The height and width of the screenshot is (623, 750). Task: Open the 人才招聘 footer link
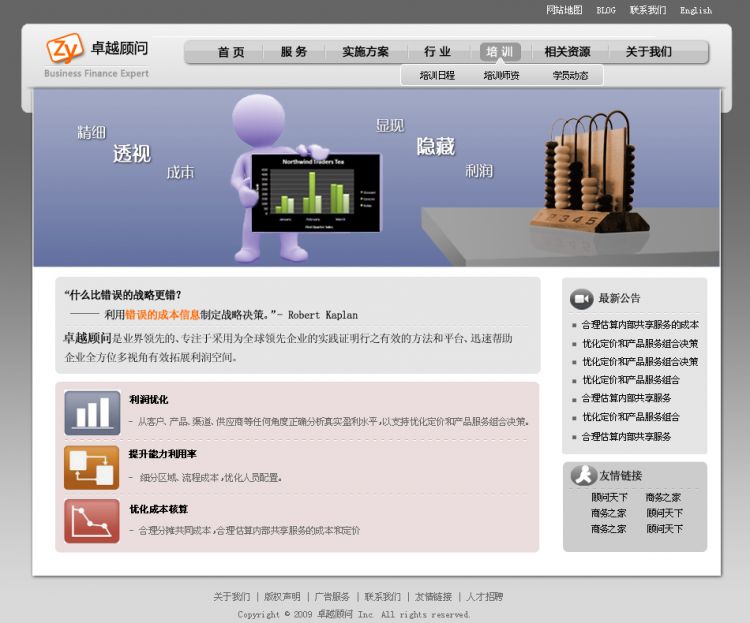pyautogui.click(x=485, y=597)
